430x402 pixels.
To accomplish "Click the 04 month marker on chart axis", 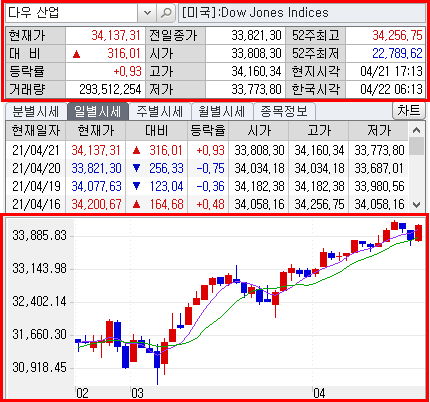I will click(x=319, y=393).
